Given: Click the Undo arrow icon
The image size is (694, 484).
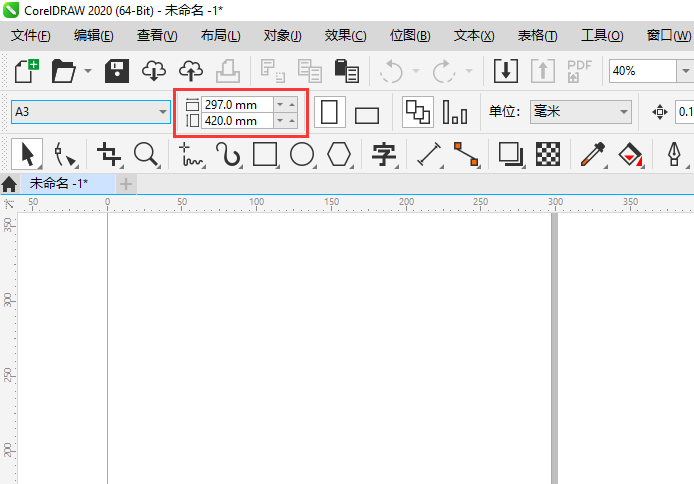Looking at the screenshot, I should point(391,71).
